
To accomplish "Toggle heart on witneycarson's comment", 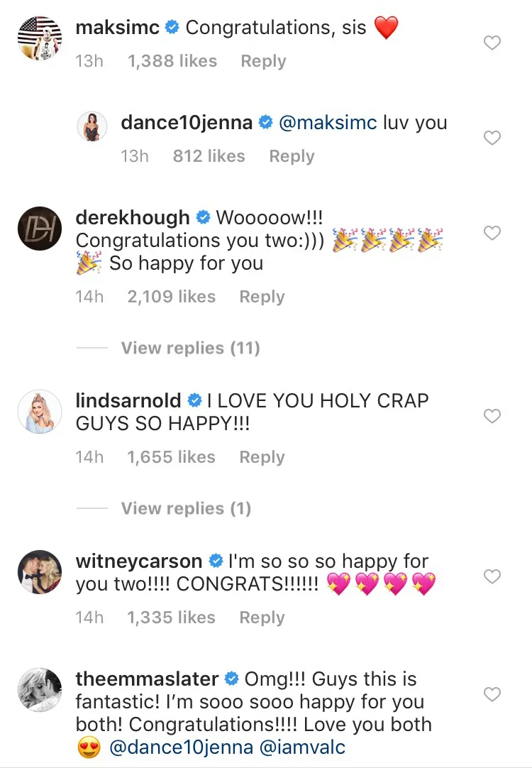I will tap(492, 577).
